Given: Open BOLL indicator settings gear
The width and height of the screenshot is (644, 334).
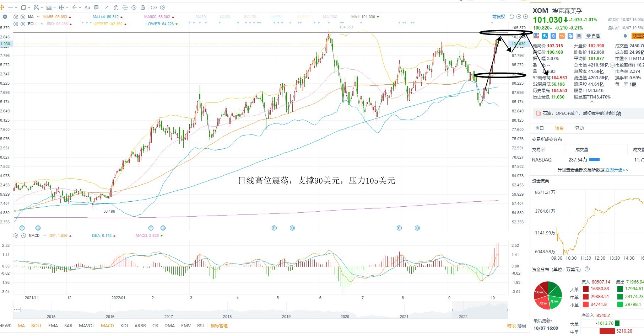Looking at the screenshot, I should pyautogui.click(x=16, y=24).
